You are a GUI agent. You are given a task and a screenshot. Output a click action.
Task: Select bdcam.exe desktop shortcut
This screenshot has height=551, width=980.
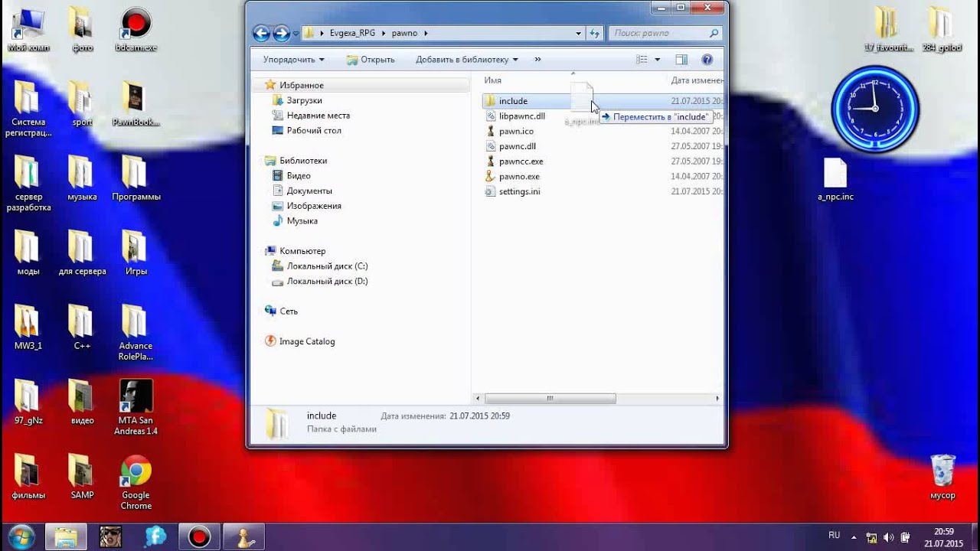(136, 29)
